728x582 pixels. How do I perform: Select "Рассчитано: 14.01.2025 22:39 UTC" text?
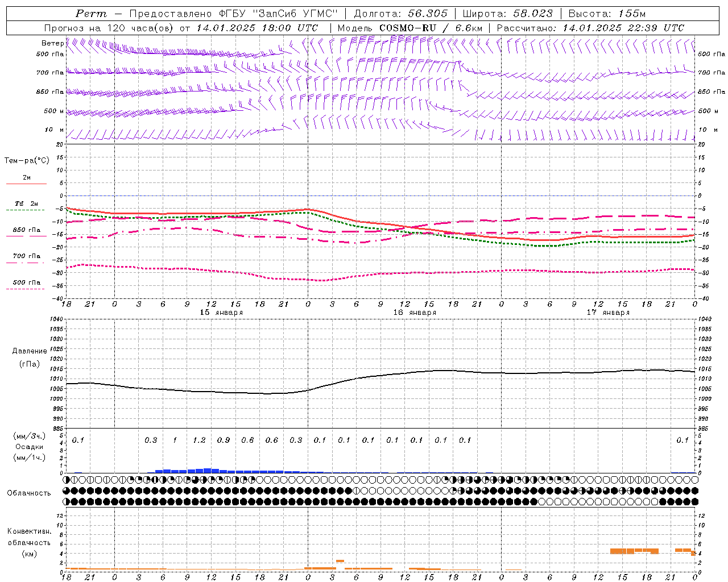590,28
